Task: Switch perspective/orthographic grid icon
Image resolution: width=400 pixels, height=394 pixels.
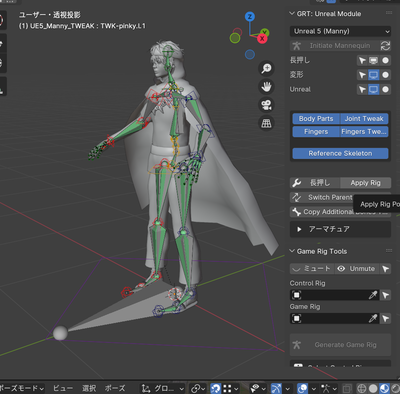Action: [x=266, y=123]
